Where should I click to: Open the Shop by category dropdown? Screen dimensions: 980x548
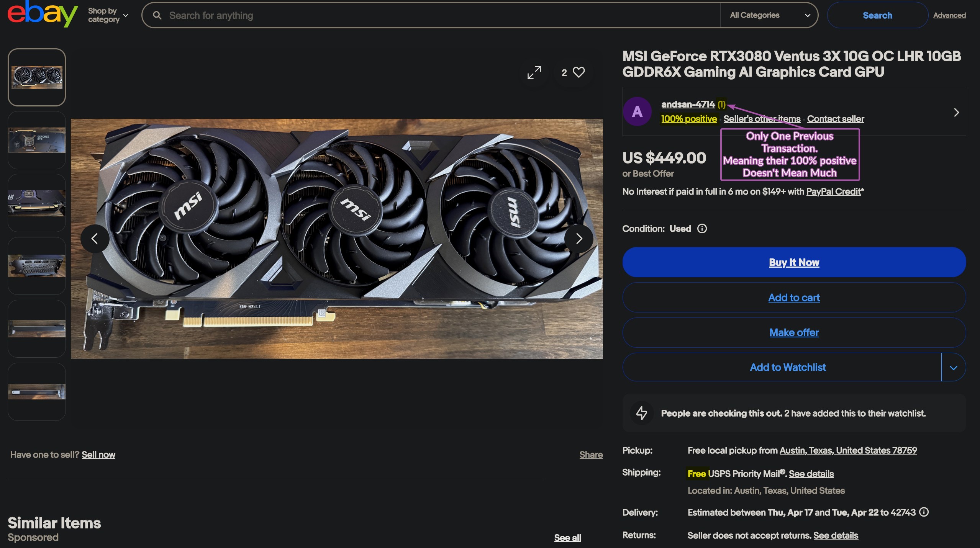point(108,15)
